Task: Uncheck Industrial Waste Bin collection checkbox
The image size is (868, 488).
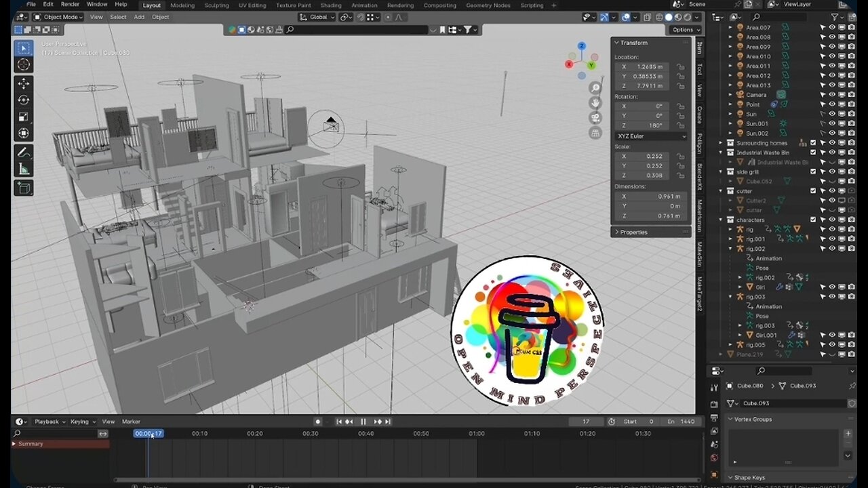Action: click(813, 152)
